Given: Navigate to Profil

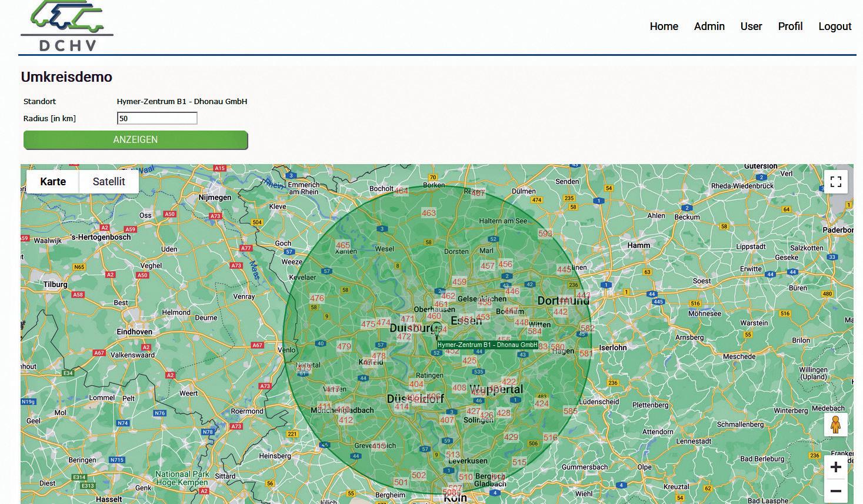Looking at the screenshot, I should (790, 26).
